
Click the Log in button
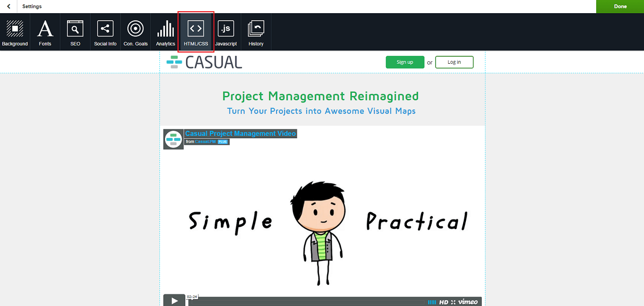click(x=454, y=62)
